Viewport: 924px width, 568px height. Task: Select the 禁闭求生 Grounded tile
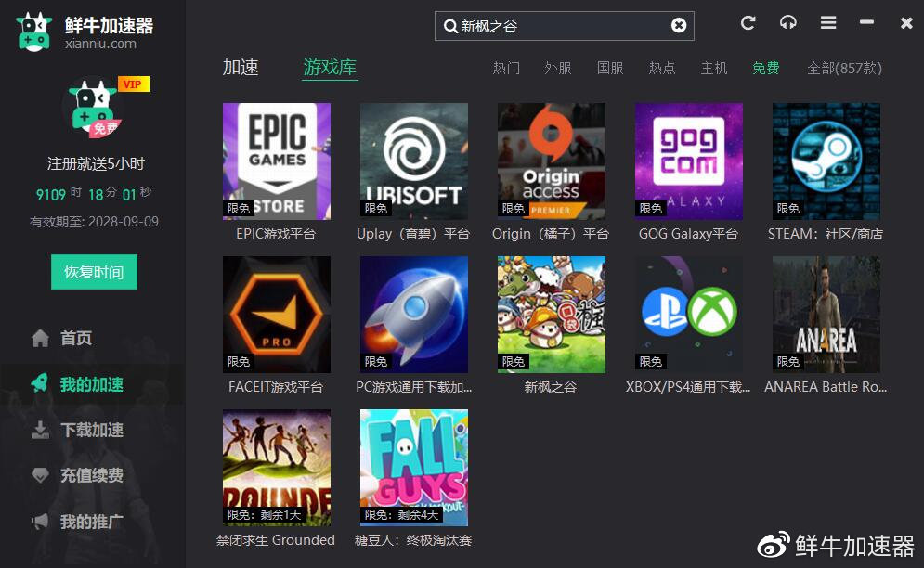click(x=277, y=468)
